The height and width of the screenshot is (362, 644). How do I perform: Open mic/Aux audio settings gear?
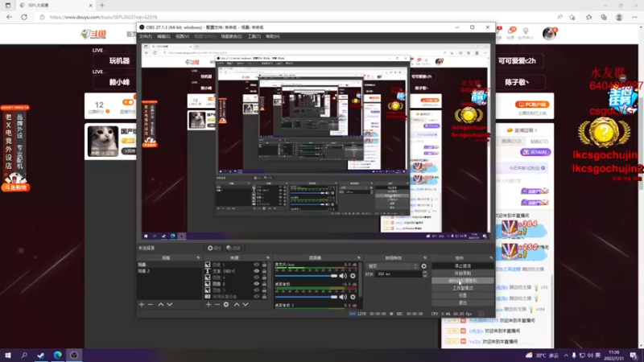click(353, 276)
